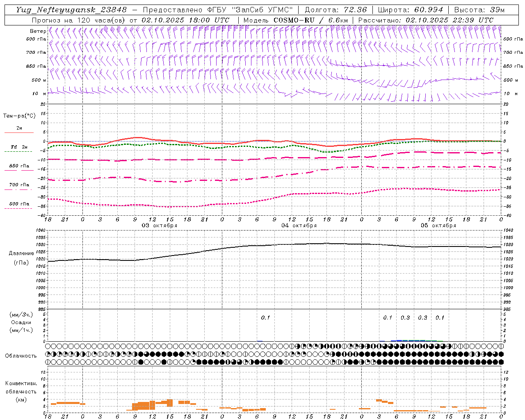Click the Td 2м dew point legend entry
This screenshot has height=420, width=525.
(19, 147)
